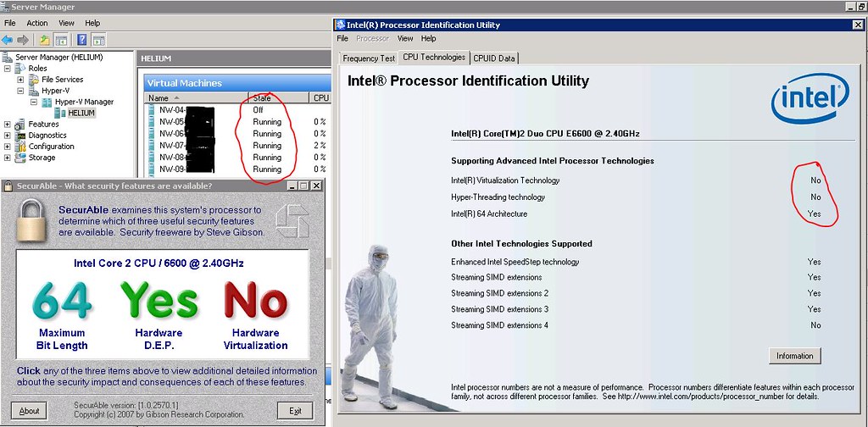The image size is (868, 427).
Task: Click the Intel utility title bar icon
Action: click(341, 25)
